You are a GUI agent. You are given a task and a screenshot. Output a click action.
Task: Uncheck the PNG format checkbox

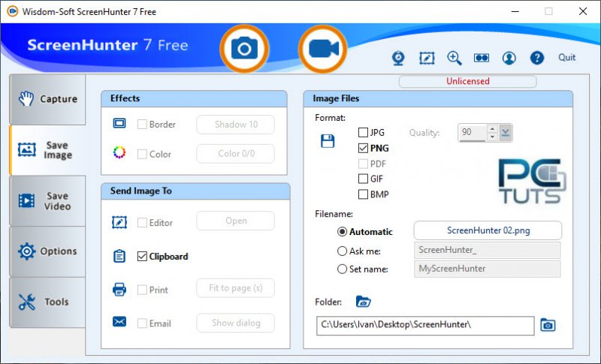point(363,148)
